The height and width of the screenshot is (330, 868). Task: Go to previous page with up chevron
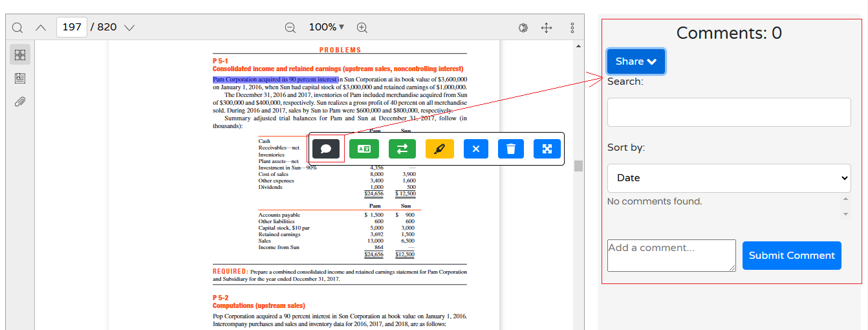point(41,27)
